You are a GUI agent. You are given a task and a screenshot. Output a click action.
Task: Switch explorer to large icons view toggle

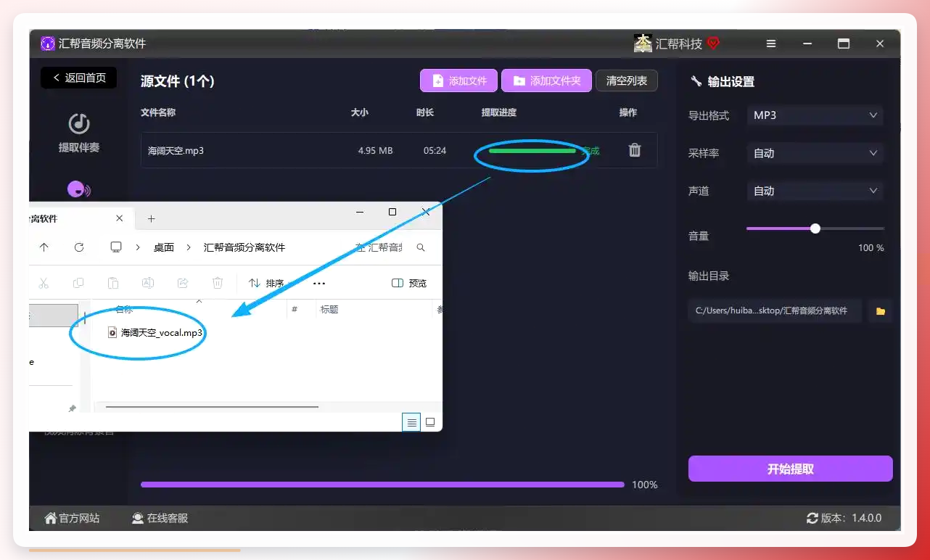[430, 422]
